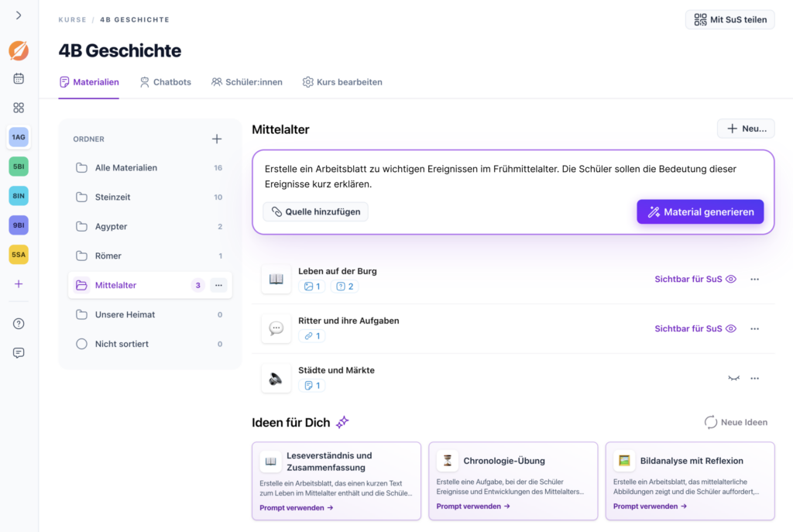The height and width of the screenshot is (532, 793).
Task: Toggle visibility of Leben auf der Burg
Action: click(x=695, y=279)
